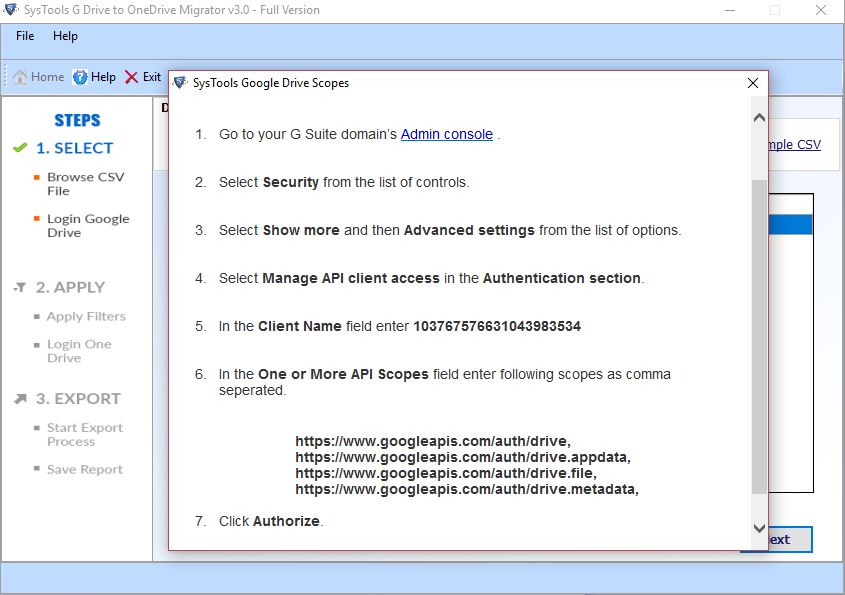
Task: Click the Help question mark icon in the toolbar
Action: click(x=80, y=77)
